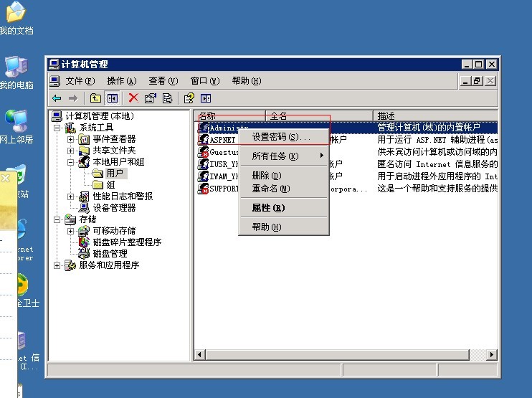
Task: Open 我的文档 desktop icon
Action: (x=16, y=18)
